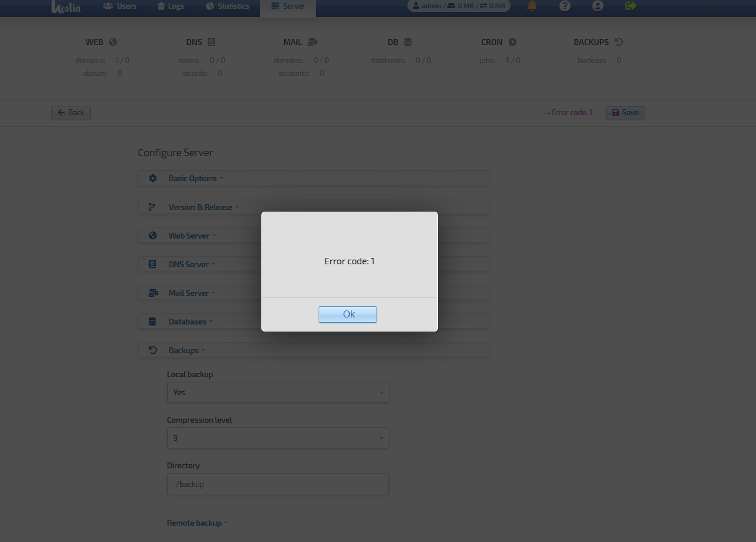Viewport: 756px width, 542px height.
Task: Open the Statistics tab
Action: coord(227,6)
